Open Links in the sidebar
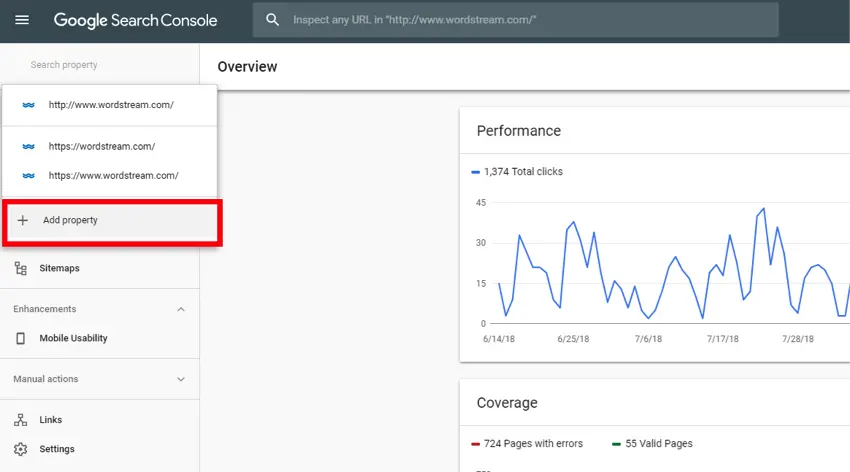Screen dimensions: 850x472 pos(100,420)
